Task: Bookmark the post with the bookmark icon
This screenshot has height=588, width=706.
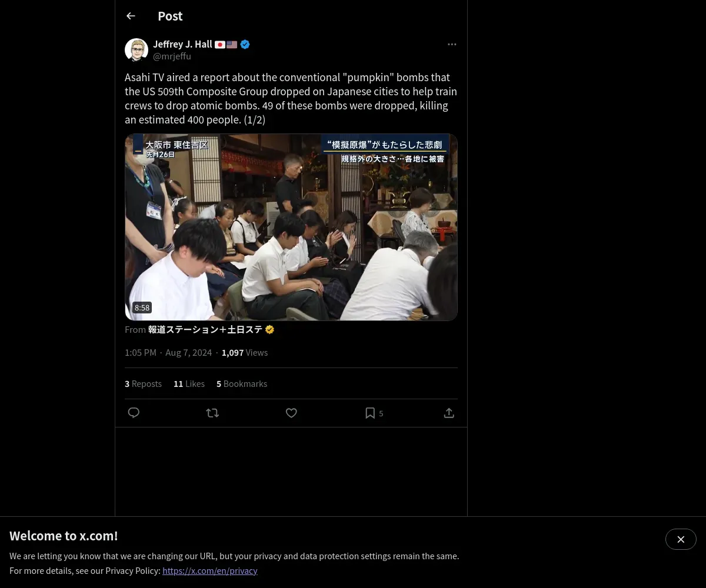Action: [x=370, y=413]
